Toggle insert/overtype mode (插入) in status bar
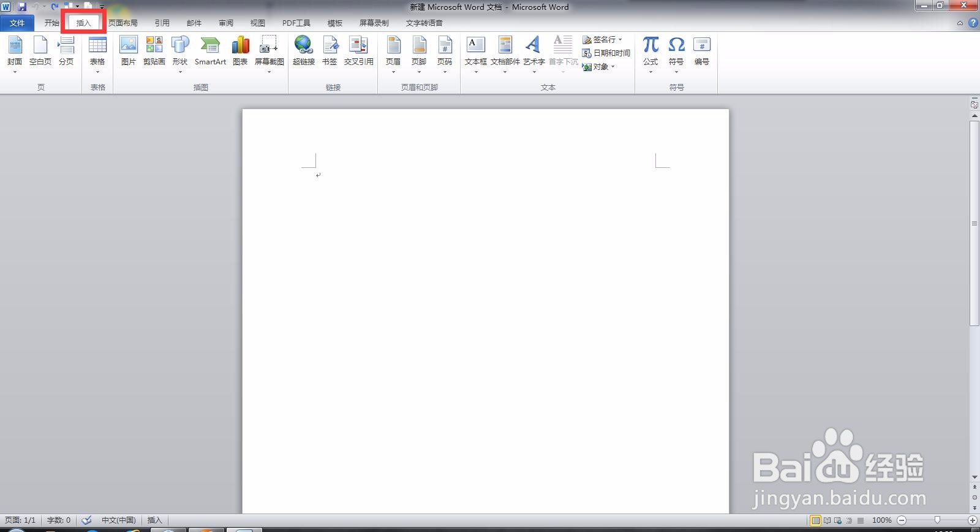Screen dimensions: 980x532 point(155,520)
